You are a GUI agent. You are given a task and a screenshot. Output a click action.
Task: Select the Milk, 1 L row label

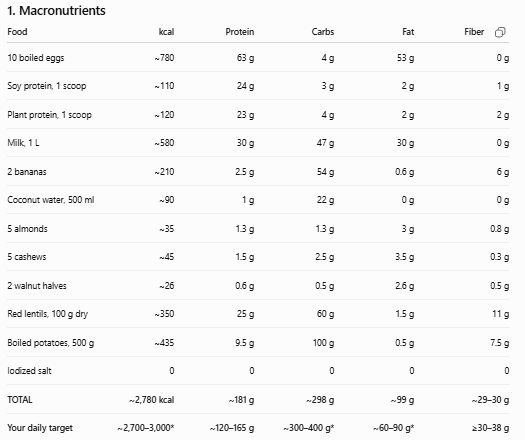click(x=23, y=143)
